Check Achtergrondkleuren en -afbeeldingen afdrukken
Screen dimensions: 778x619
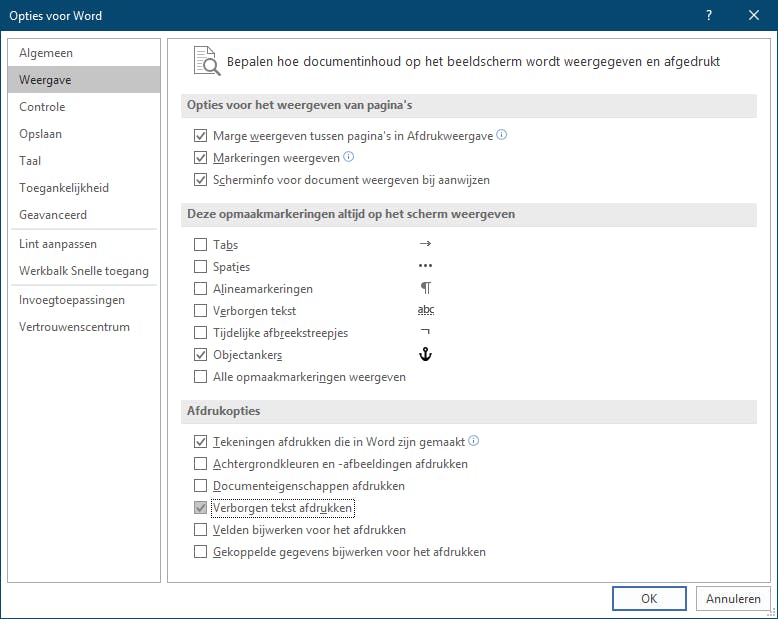point(201,464)
